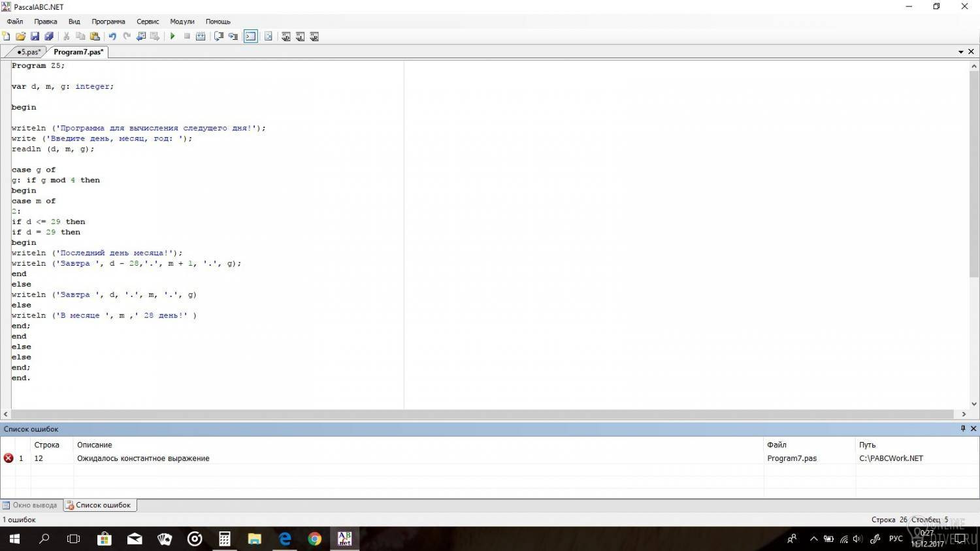Click the red error icon in row 1

[8, 458]
